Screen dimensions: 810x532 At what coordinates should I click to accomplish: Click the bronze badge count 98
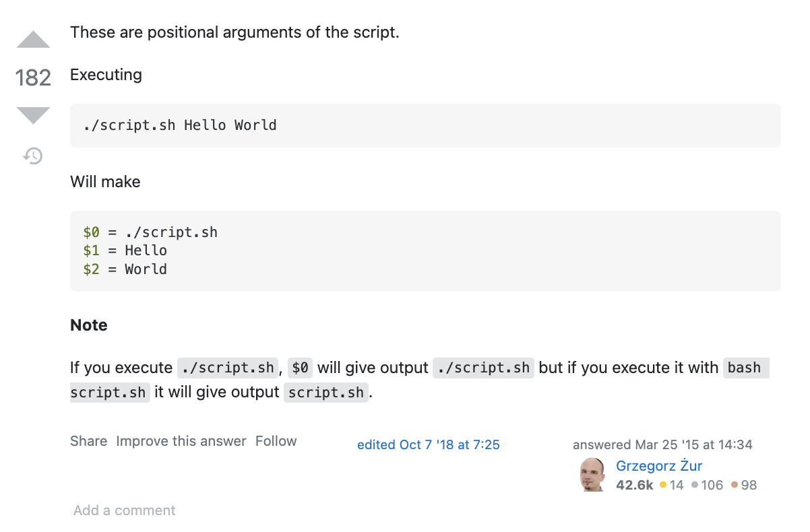749,485
